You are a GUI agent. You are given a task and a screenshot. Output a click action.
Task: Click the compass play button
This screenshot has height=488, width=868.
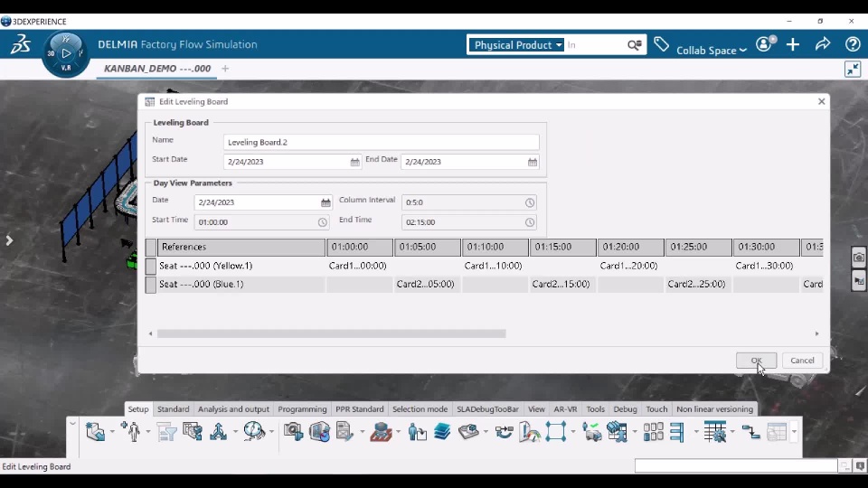[x=66, y=53]
